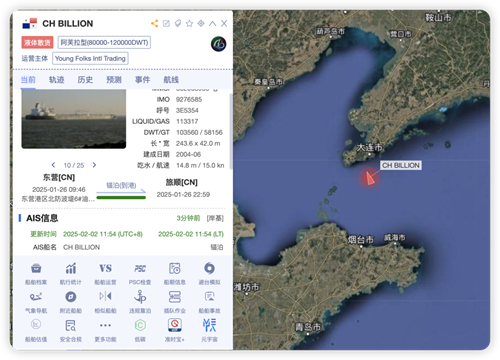500x360 pixels.
Task: Click the green voyage progress bar
Action: (121, 198)
